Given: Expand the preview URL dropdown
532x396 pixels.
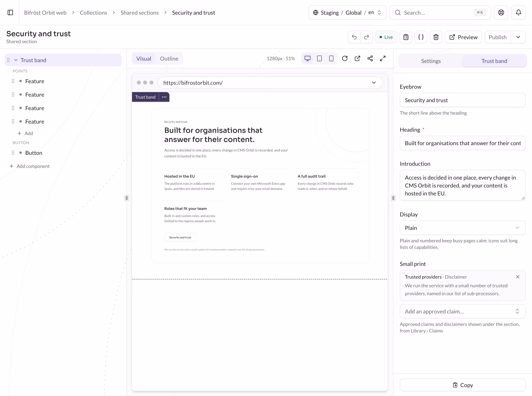Looking at the screenshot, I should point(374,83).
